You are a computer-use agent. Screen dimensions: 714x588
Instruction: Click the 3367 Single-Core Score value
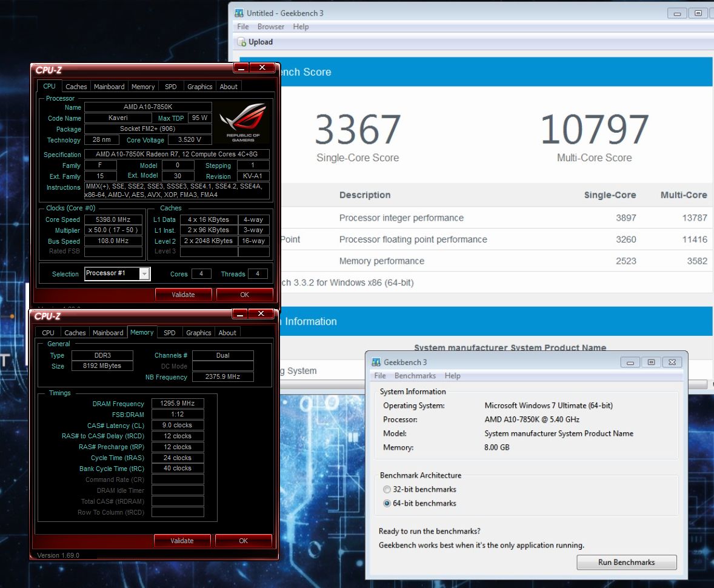tap(358, 129)
